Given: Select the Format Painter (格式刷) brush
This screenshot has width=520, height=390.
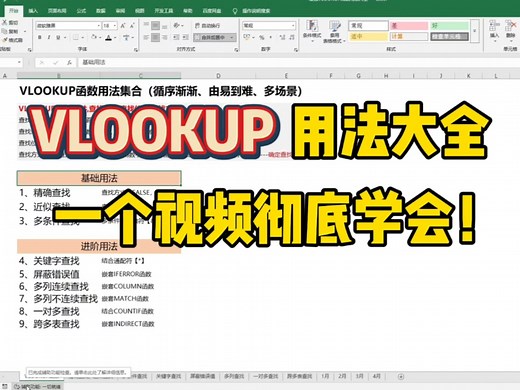Looking at the screenshot, I should click(x=5, y=40).
